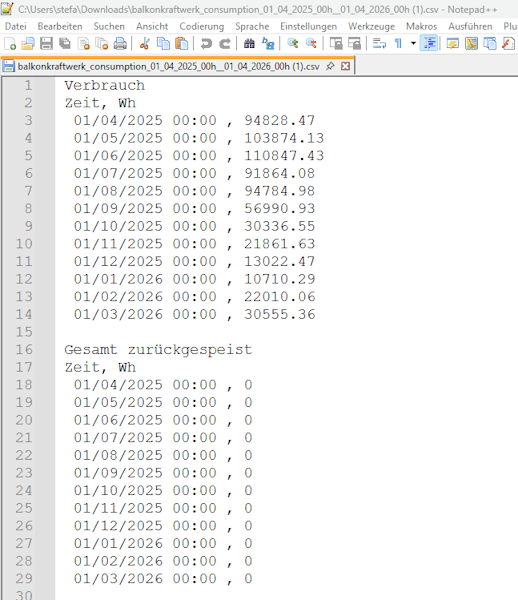
Task: Toggle the highlighted indent guide button
Action: [429, 44]
